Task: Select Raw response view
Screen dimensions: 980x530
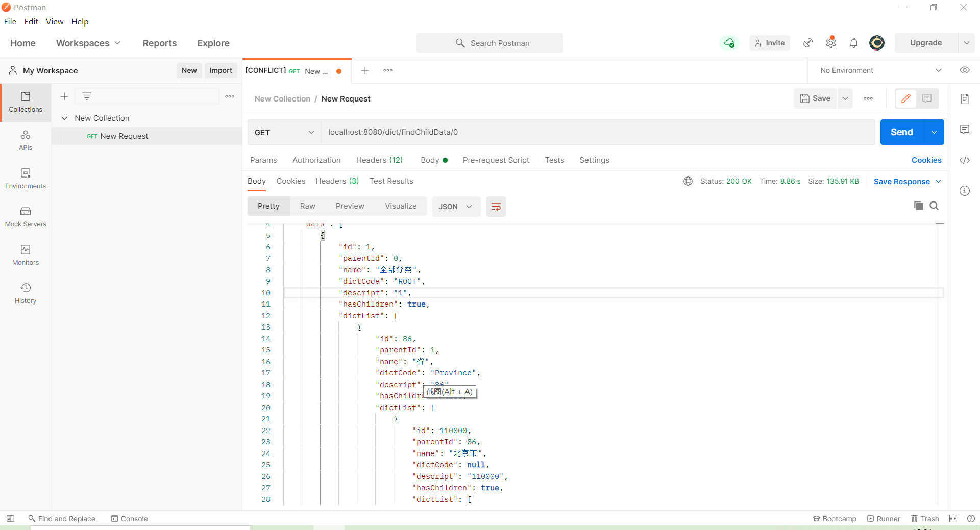Action: [x=308, y=206]
